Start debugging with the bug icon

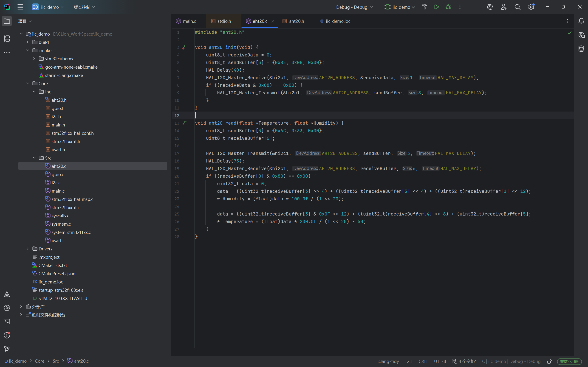[x=448, y=7]
